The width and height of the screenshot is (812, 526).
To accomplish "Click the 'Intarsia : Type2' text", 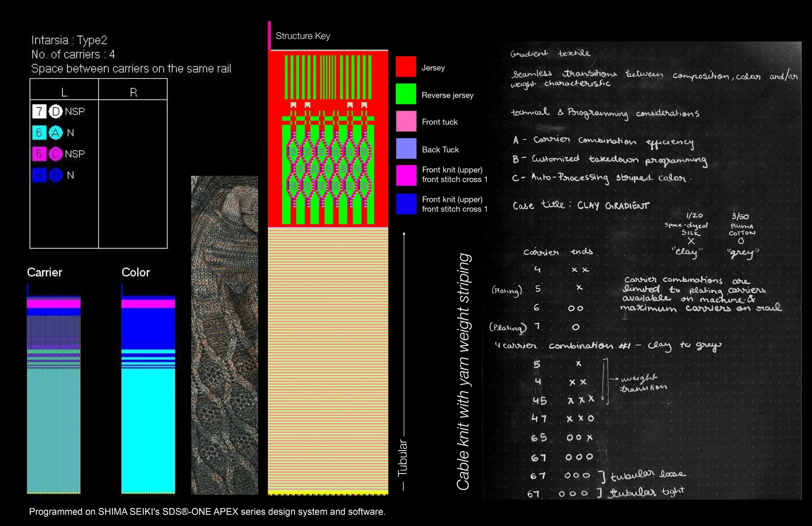I will (69, 40).
